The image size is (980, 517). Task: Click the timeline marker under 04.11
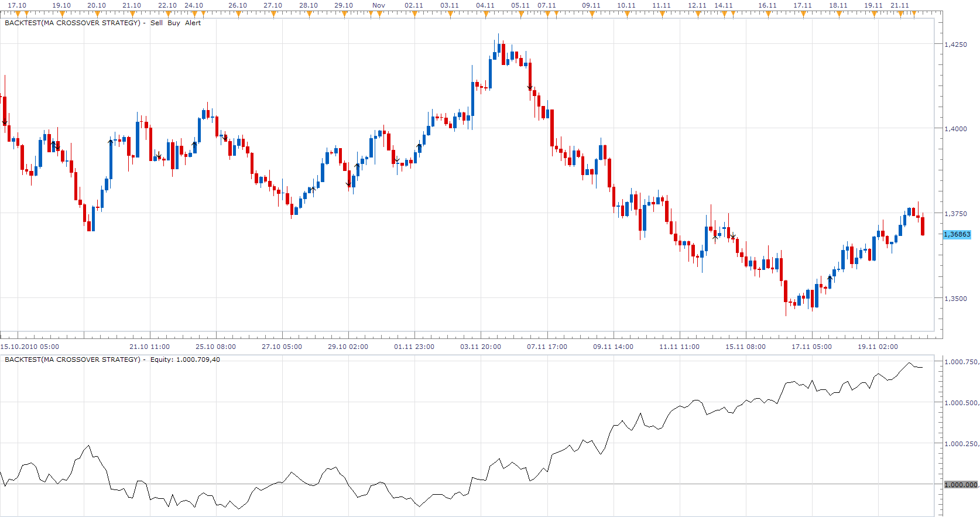tap(485, 14)
